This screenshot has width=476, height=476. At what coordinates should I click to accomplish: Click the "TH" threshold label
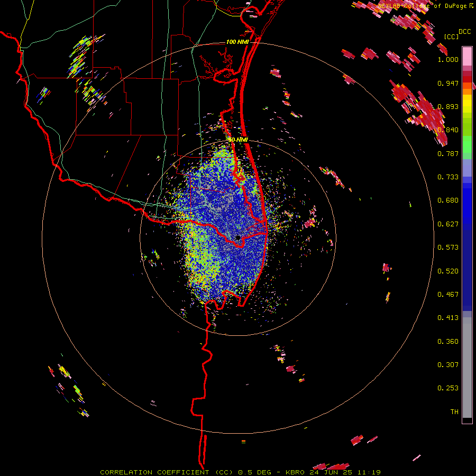point(454,412)
